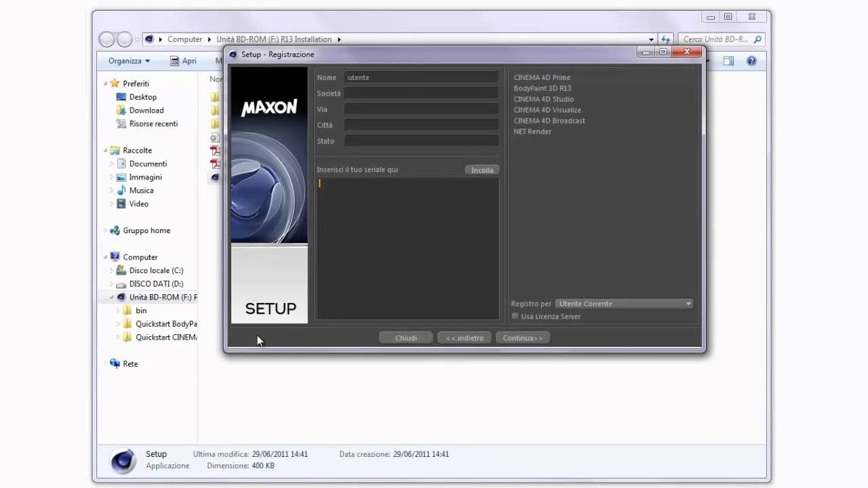Open Quickstart BodyPaint folder in tree
The width and height of the screenshot is (868, 488).
[166, 324]
